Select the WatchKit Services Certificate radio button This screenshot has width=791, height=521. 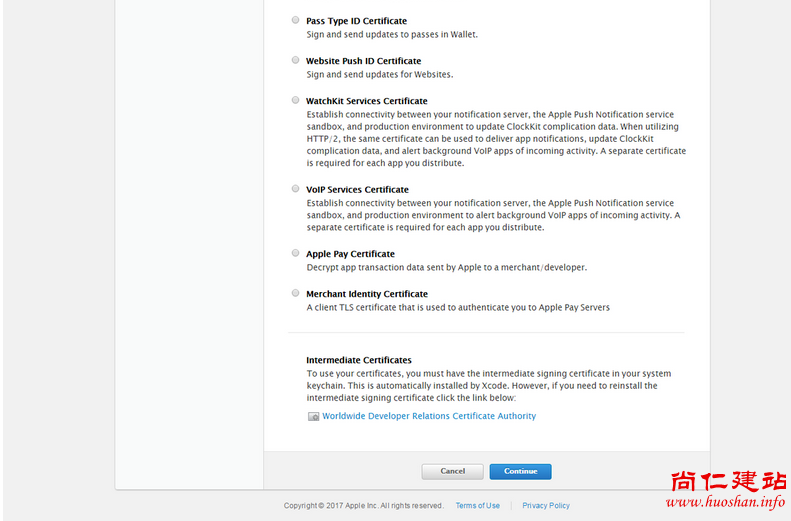[295, 100]
